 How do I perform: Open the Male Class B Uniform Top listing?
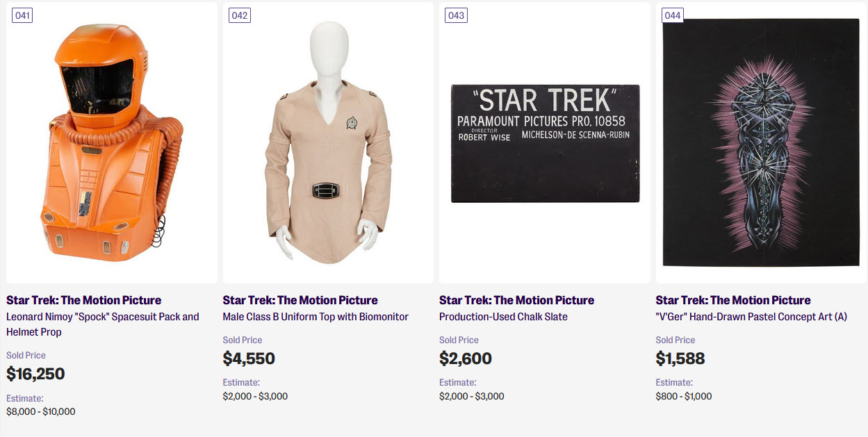click(x=316, y=317)
